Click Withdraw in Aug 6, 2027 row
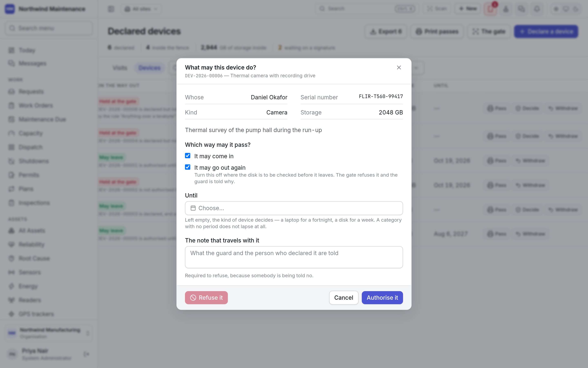 coord(531,234)
